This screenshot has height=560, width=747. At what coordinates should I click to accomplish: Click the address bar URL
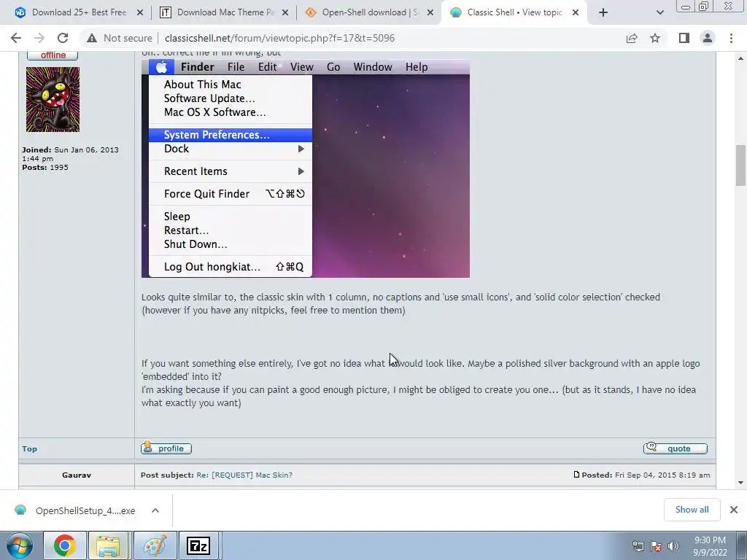point(279,38)
